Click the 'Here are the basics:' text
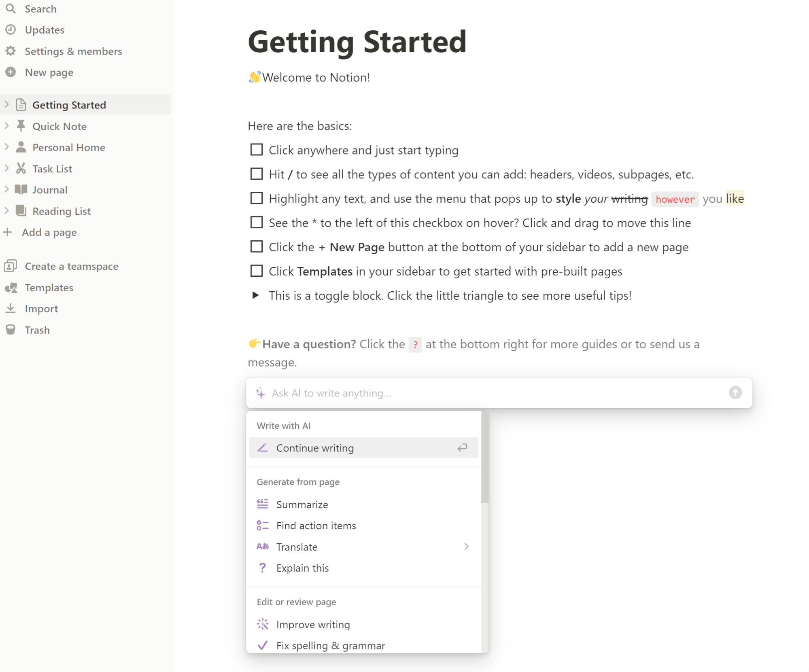The width and height of the screenshot is (809, 672). click(x=299, y=126)
